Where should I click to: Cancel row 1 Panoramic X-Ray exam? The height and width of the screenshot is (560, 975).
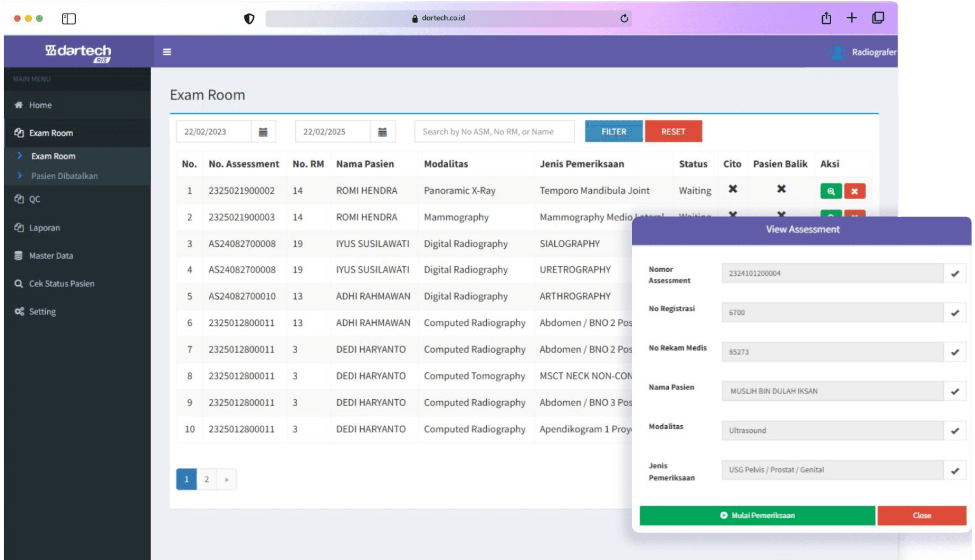click(x=854, y=191)
